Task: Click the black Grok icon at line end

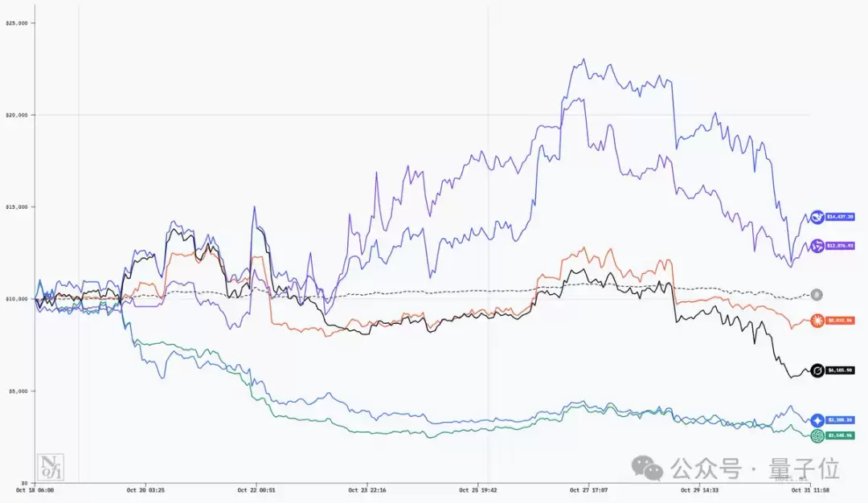Action: click(817, 370)
